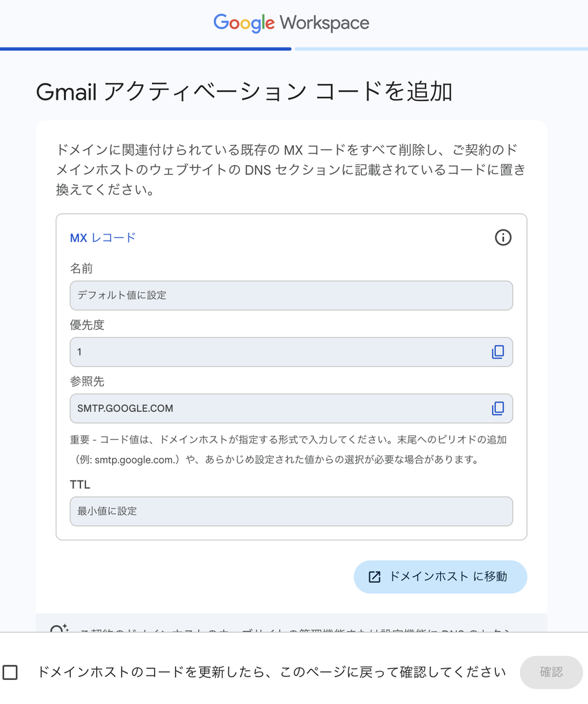Viewport: 588px width, 704px height.
Task: Check the domain host updated checkbox
Action: pyautogui.click(x=10, y=672)
